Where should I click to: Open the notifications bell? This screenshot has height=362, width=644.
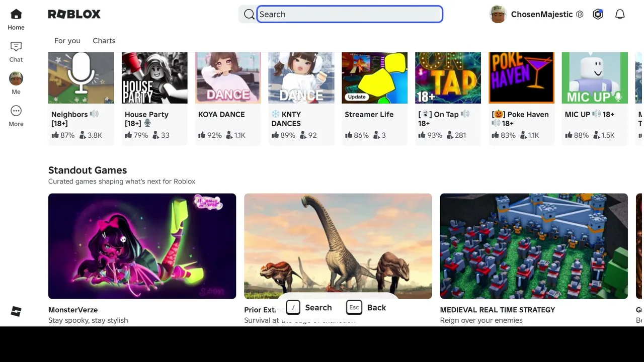(620, 14)
